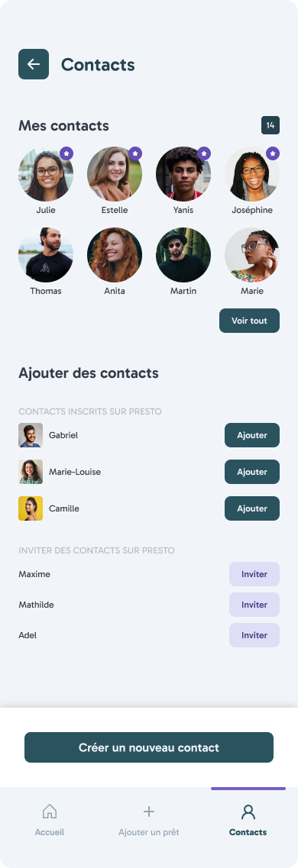Invite Adel via the Inviter button
298x868 pixels.
(254, 635)
